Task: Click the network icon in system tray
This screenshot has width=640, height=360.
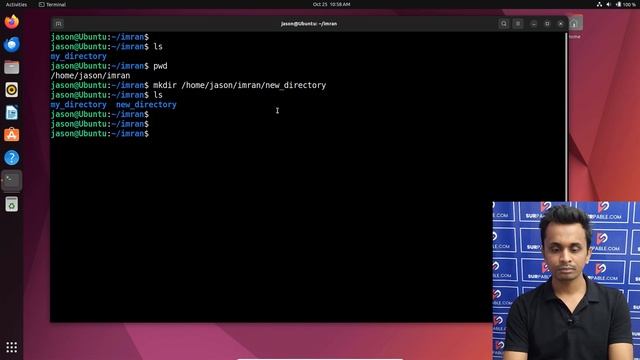Action: click(599, 4)
